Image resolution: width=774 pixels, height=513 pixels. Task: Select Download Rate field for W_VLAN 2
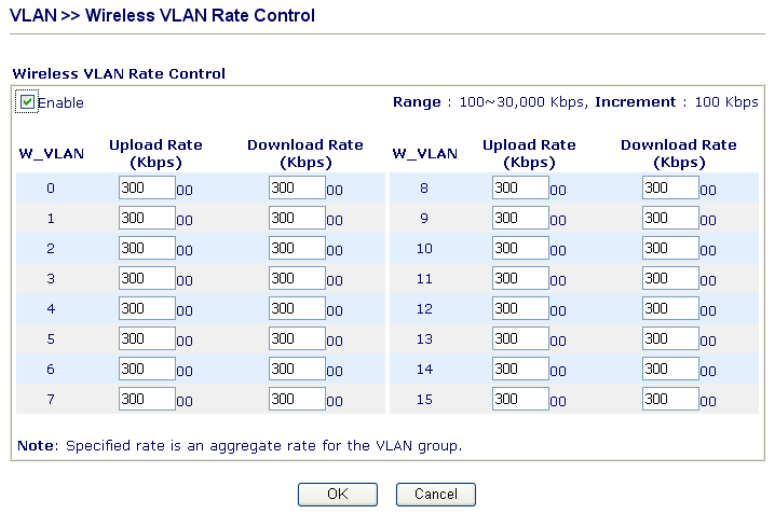pos(297,248)
